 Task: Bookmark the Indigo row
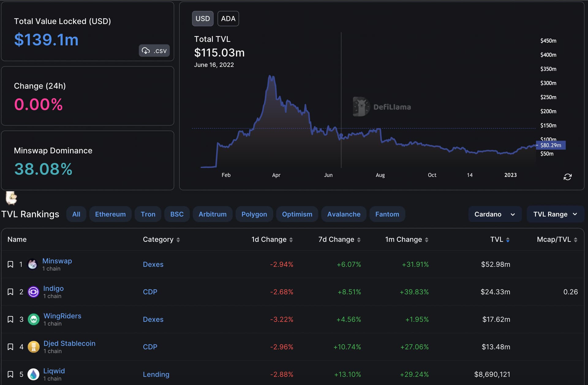pyautogui.click(x=10, y=292)
